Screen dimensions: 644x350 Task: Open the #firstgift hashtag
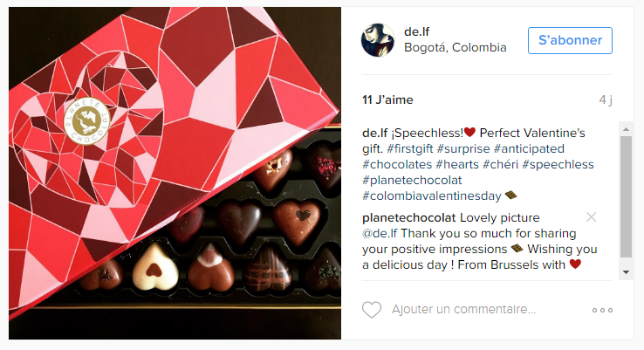coord(410,148)
